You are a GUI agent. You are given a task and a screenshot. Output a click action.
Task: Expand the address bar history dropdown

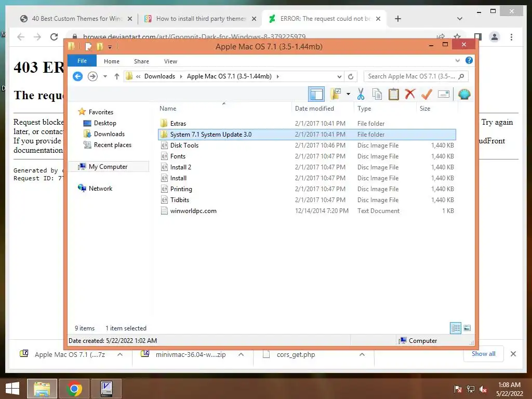tap(339, 76)
